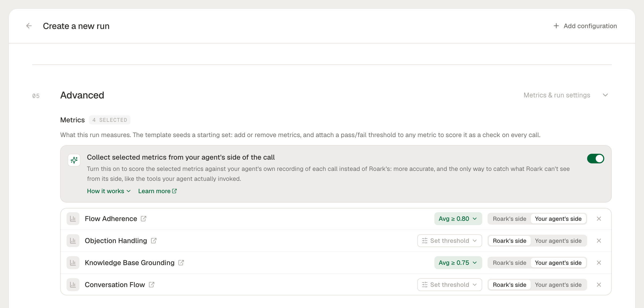Click the chart icon for Objection Handling
The height and width of the screenshot is (308, 644).
[x=73, y=241]
